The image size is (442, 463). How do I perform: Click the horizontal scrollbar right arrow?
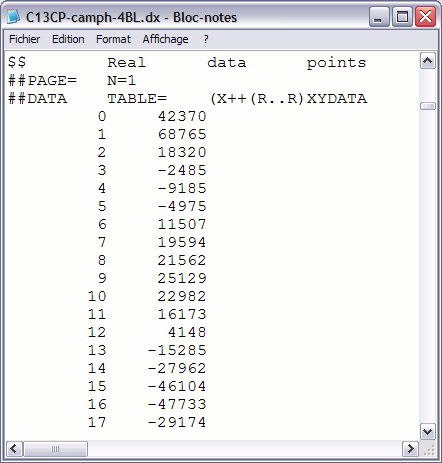click(x=411, y=448)
